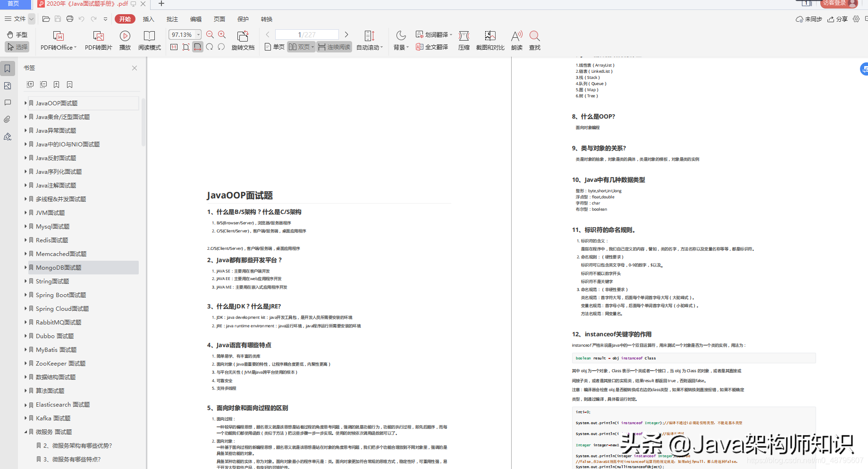Image resolution: width=868 pixels, height=469 pixels.
Task: Switch to the 批注 tab
Action: 172,19
